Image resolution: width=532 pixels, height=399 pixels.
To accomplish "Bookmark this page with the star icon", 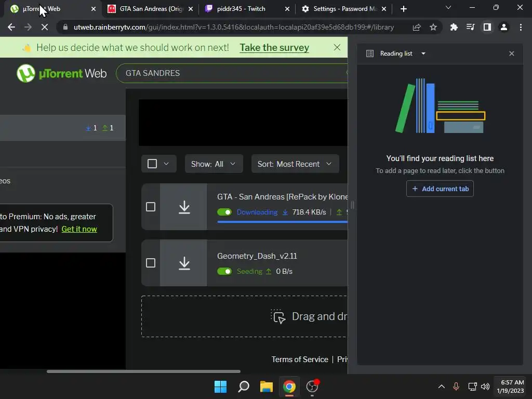I will 433,27.
